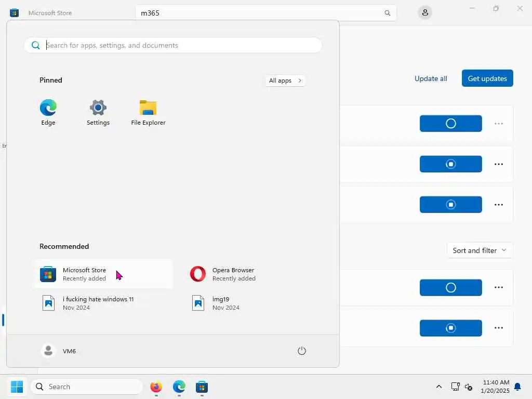This screenshot has height=399, width=532.
Task: Click the Start menu search magnifier icon
Action: point(36,45)
